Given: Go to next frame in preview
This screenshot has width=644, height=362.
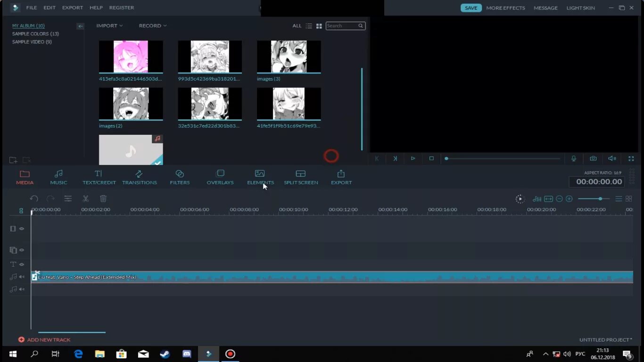Looking at the screenshot, I should pos(395,158).
